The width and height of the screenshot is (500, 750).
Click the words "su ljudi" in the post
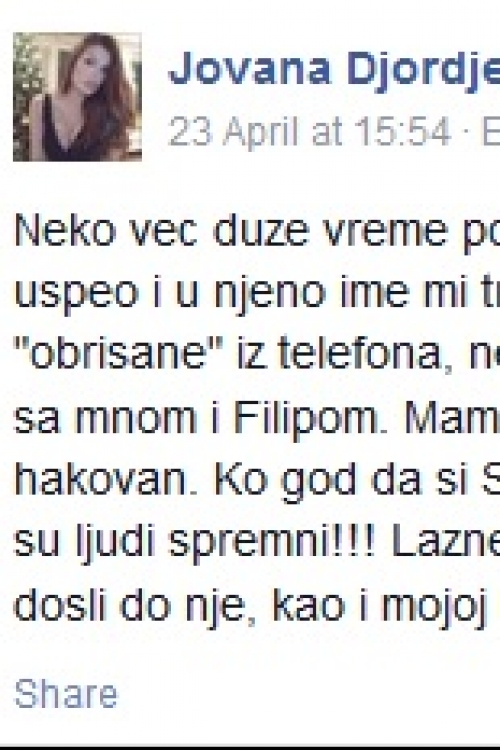click(x=83, y=542)
